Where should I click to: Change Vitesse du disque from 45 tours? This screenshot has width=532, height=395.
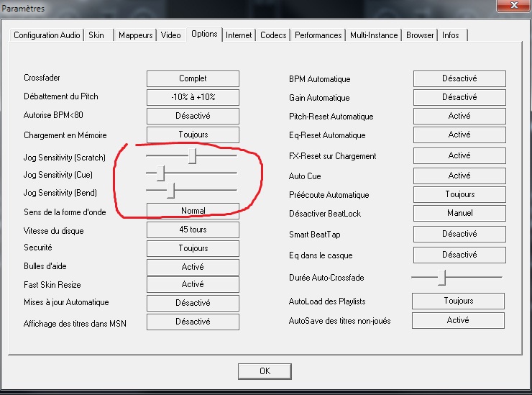[x=193, y=230]
